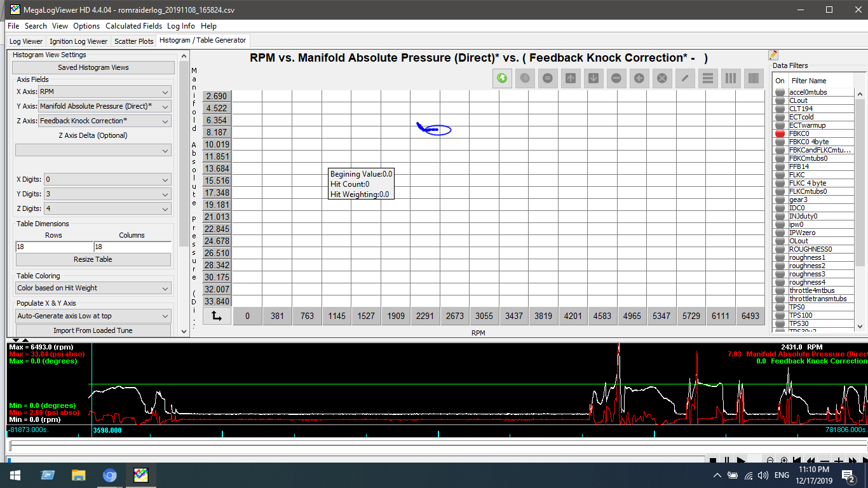Click the minus circle table toolbar icon
This screenshot has width=868, height=488.
point(616,78)
